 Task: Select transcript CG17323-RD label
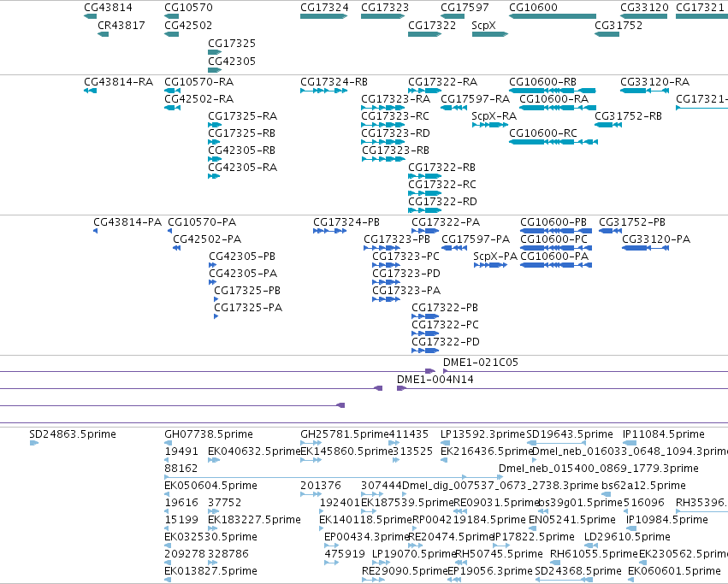point(395,133)
